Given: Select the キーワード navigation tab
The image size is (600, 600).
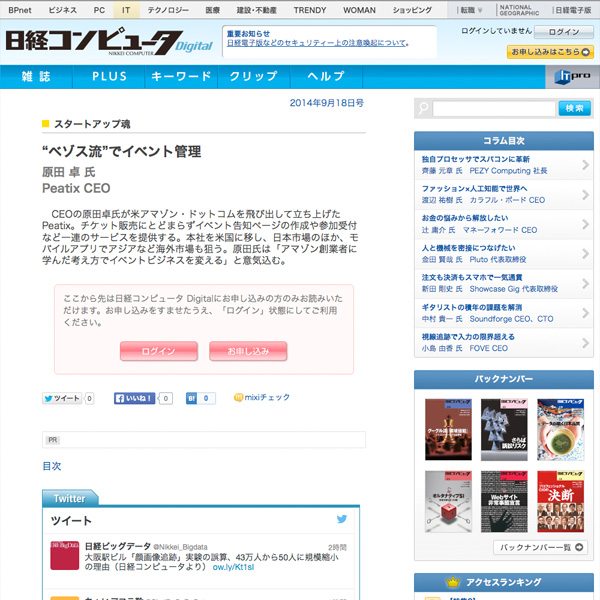Looking at the screenshot, I should [x=181, y=77].
